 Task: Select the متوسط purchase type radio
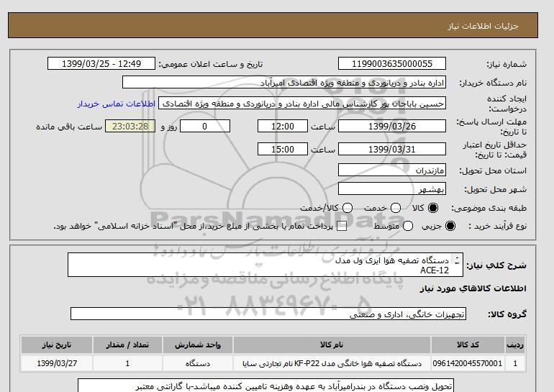(408, 226)
